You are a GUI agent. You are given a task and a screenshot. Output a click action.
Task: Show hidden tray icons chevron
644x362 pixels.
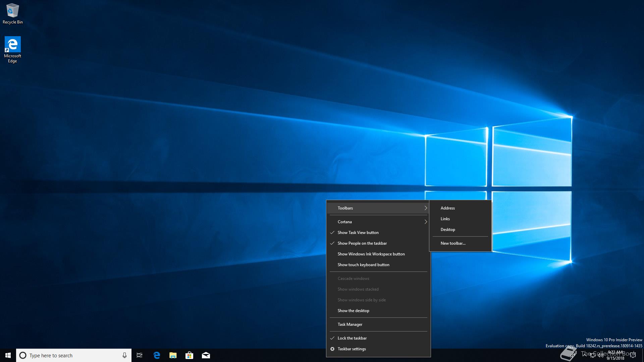pyautogui.click(x=585, y=355)
